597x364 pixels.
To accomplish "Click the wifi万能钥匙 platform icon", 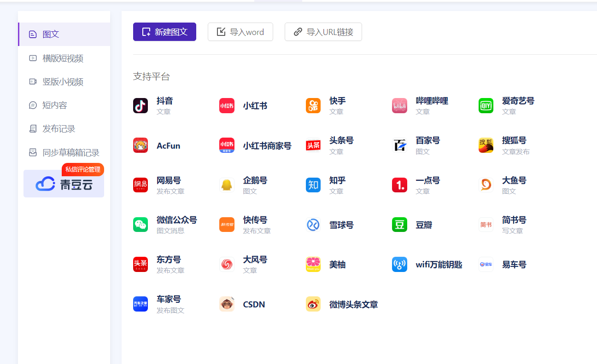I will pyautogui.click(x=399, y=265).
